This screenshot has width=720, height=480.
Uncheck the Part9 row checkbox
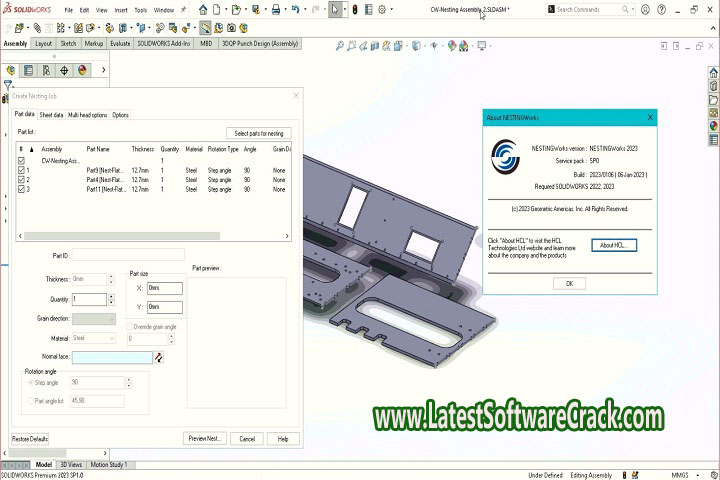[x=21, y=170]
